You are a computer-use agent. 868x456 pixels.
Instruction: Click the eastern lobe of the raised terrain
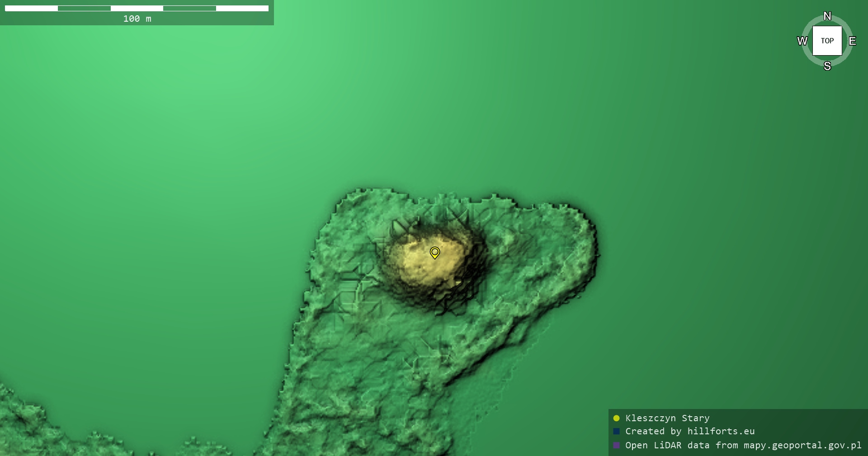561,253
